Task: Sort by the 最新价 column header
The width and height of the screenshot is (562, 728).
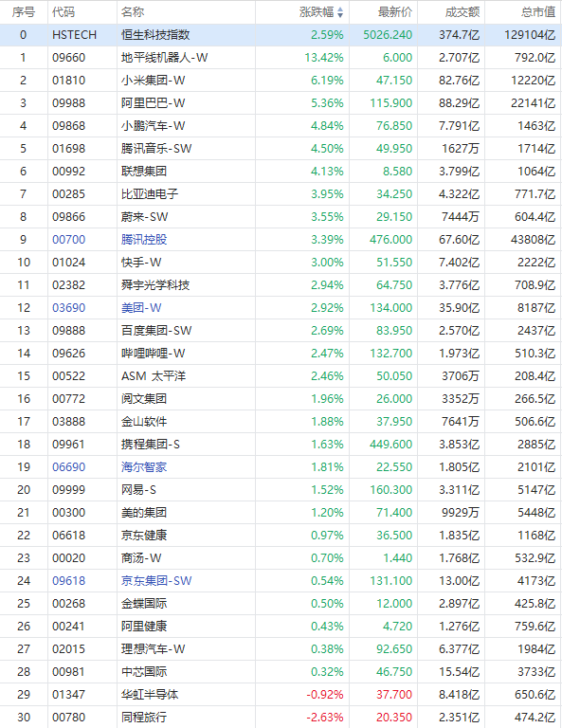Action: pos(395,12)
